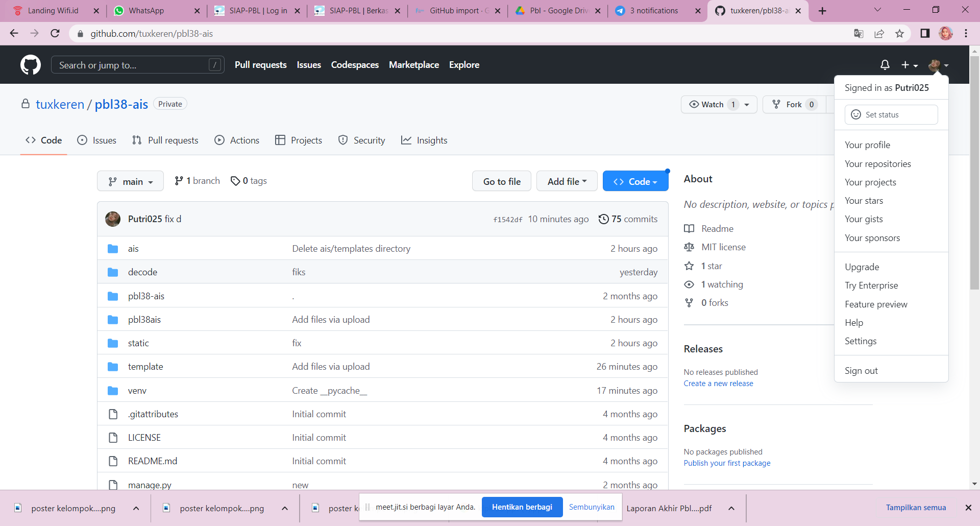Expand Laporan Akhir Pbl pdf download options

pos(731,509)
